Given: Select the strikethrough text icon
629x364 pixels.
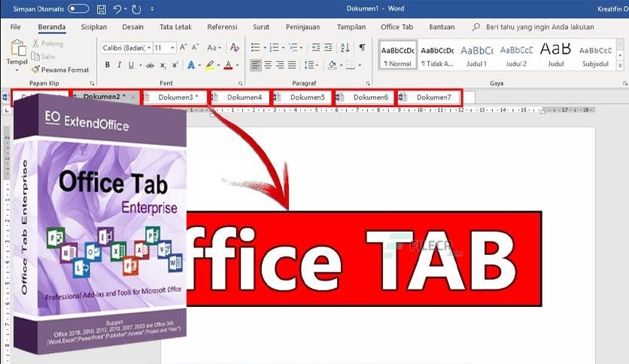Looking at the screenshot, I should tap(150, 65).
